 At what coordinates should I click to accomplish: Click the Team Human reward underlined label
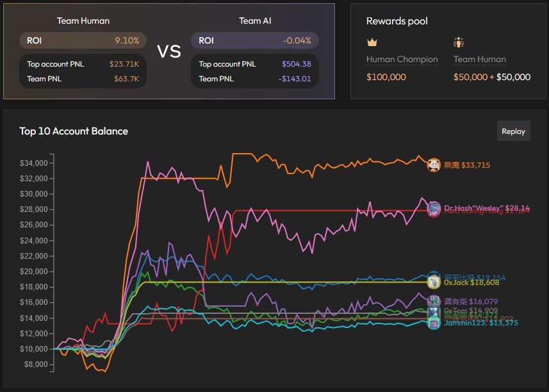[479, 60]
